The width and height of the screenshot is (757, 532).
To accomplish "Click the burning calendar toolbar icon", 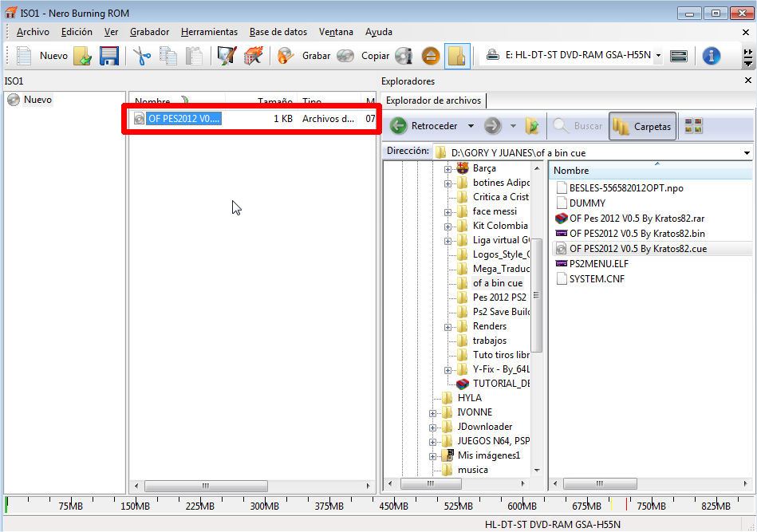I will (253, 56).
